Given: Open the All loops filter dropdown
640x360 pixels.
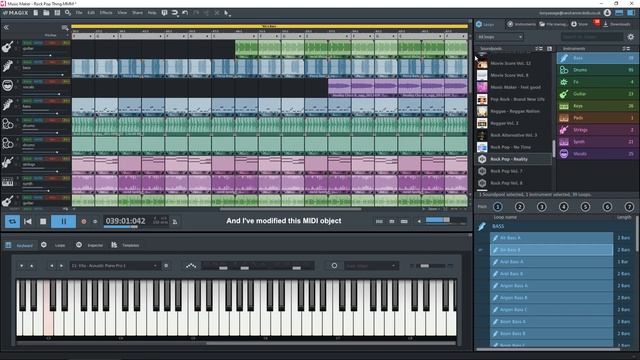Looking at the screenshot, I should pos(500,37).
